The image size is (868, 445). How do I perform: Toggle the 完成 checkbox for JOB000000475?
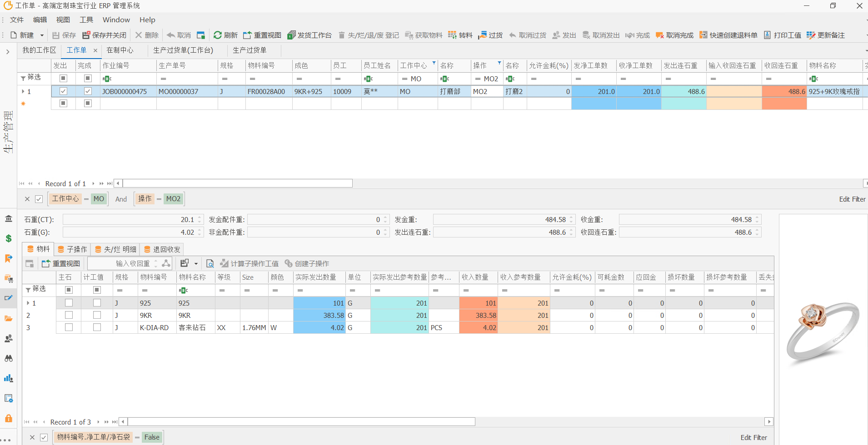click(88, 91)
